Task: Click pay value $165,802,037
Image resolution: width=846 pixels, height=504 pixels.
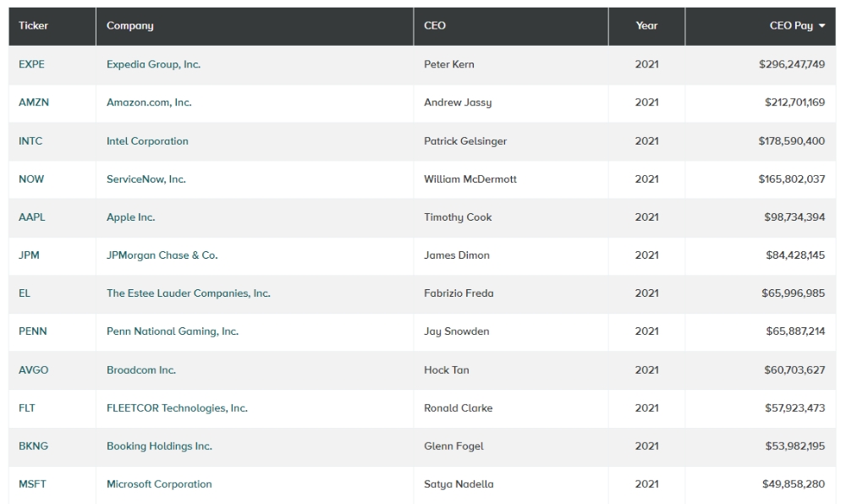Action: pos(792,179)
